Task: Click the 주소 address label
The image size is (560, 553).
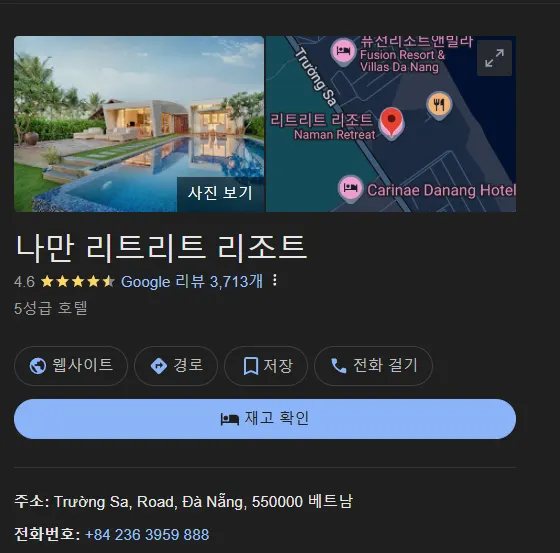Action: 29,501
